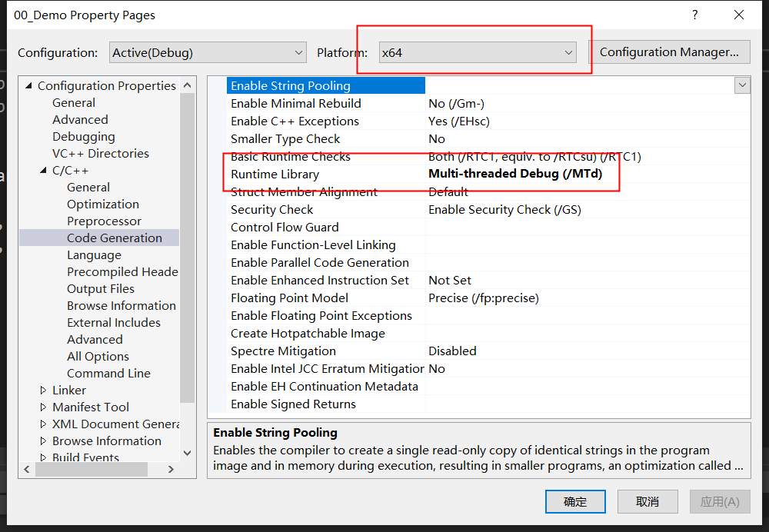Viewport: 769px width, 532px height.
Task: Select the Code Generation tree item
Action: point(115,238)
